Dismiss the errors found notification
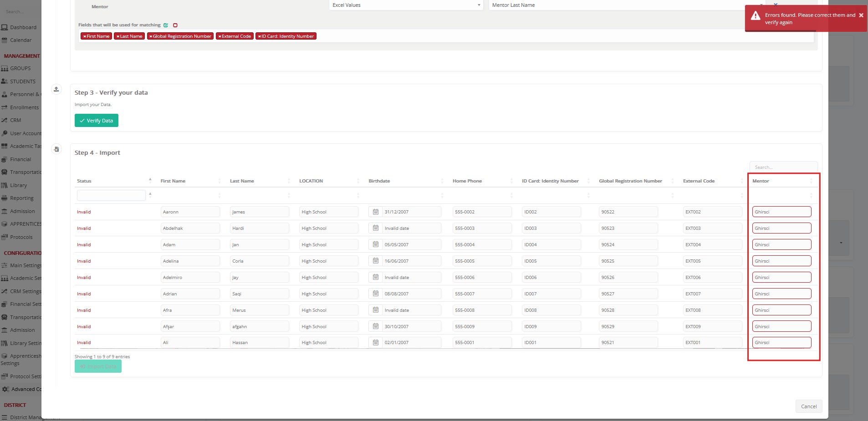The height and width of the screenshot is (421, 868). pyautogui.click(x=861, y=15)
